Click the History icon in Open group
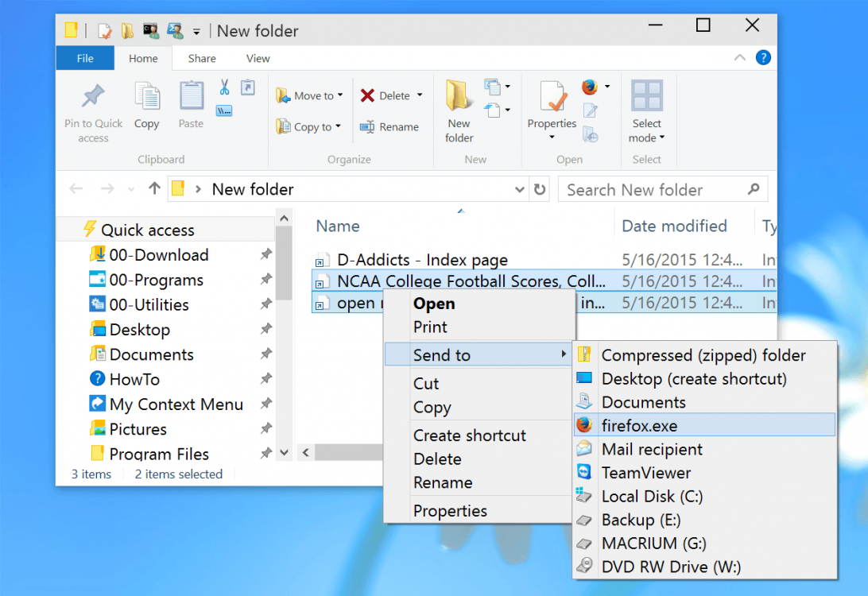868x596 pixels. pyautogui.click(x=591, y=134)
